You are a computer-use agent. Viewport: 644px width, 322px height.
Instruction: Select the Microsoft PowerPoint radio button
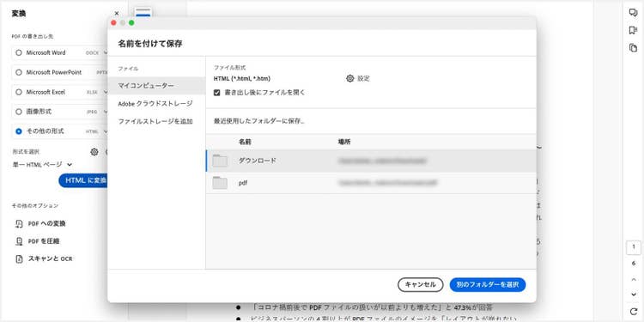(19, 72)
